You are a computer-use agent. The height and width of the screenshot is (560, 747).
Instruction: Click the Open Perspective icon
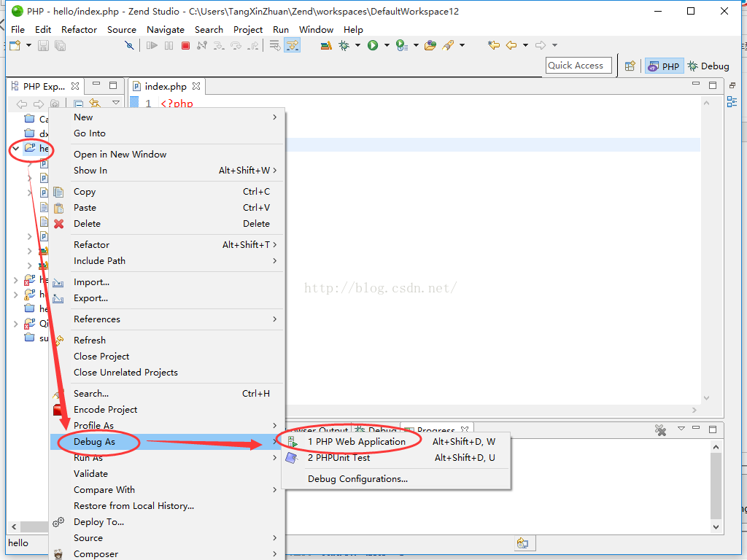click(x=630, y=66)
